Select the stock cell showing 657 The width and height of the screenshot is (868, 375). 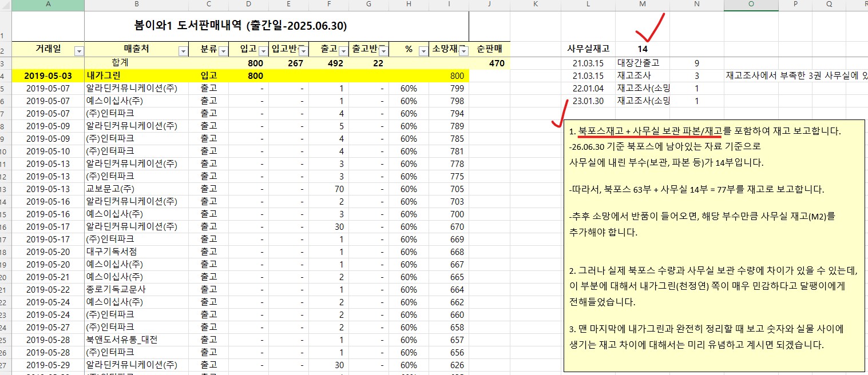[x=449, y=340]
